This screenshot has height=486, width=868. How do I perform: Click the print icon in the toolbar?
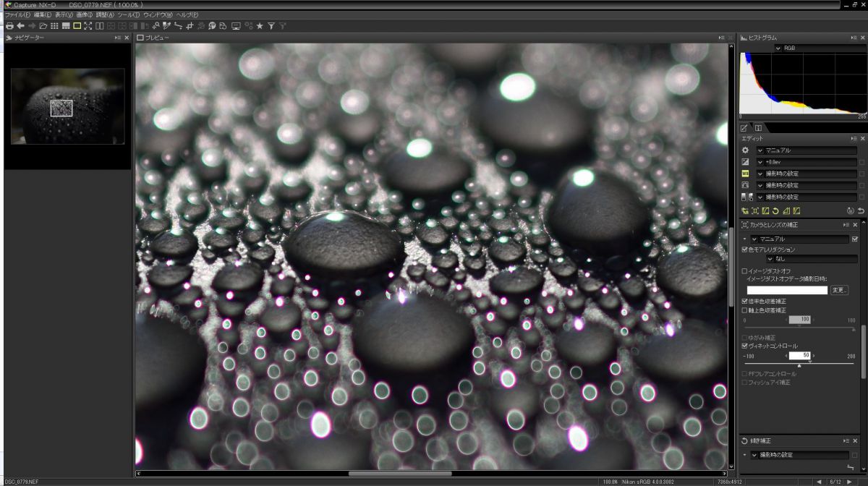[9, 26]
